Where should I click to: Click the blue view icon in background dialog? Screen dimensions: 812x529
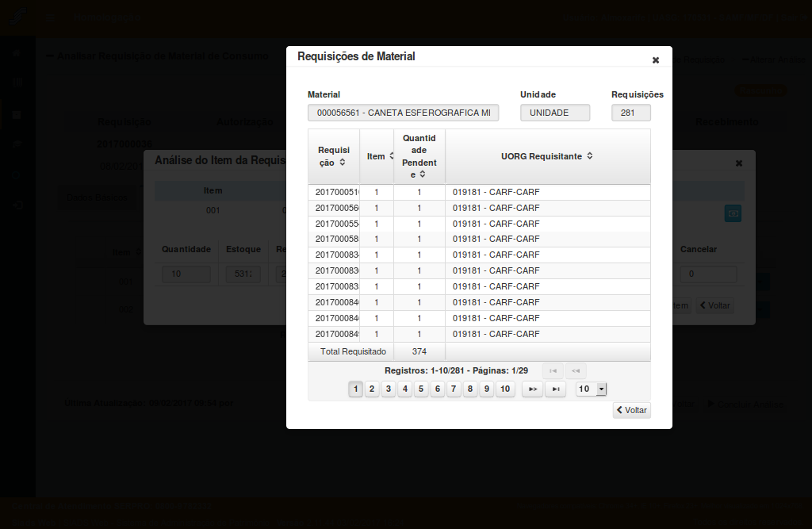pos(733,213)
